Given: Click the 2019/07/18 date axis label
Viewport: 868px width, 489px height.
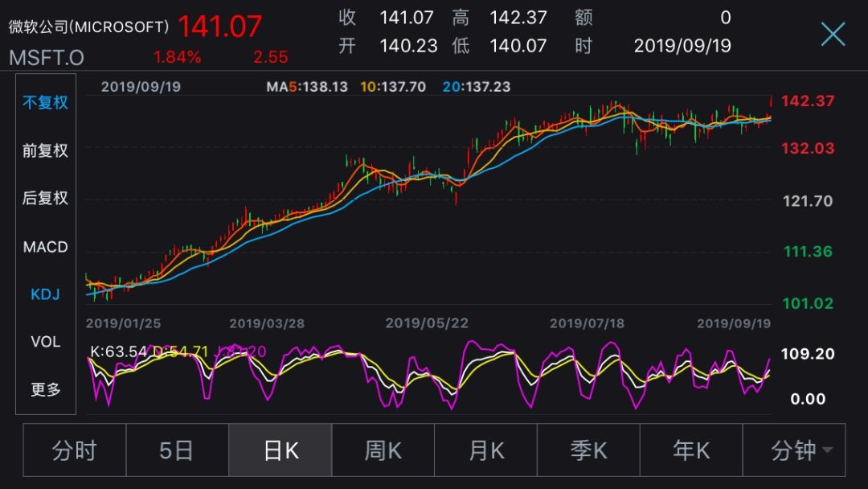Looking at the screenshot, I should [x=587, y=323].
